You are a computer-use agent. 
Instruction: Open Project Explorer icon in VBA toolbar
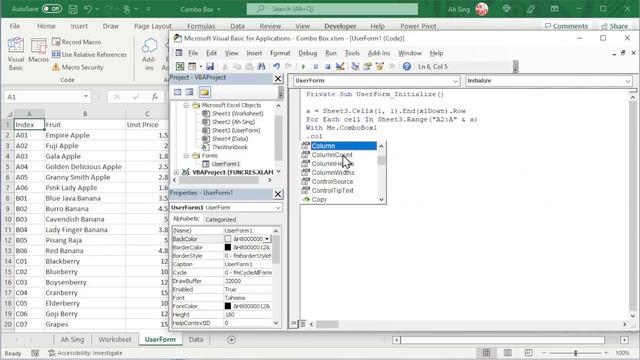coord(355,67)
